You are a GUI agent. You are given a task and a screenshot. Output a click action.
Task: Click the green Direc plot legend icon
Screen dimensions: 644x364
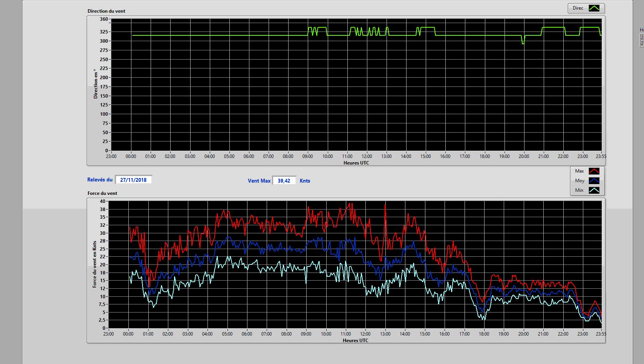point(594,8)
